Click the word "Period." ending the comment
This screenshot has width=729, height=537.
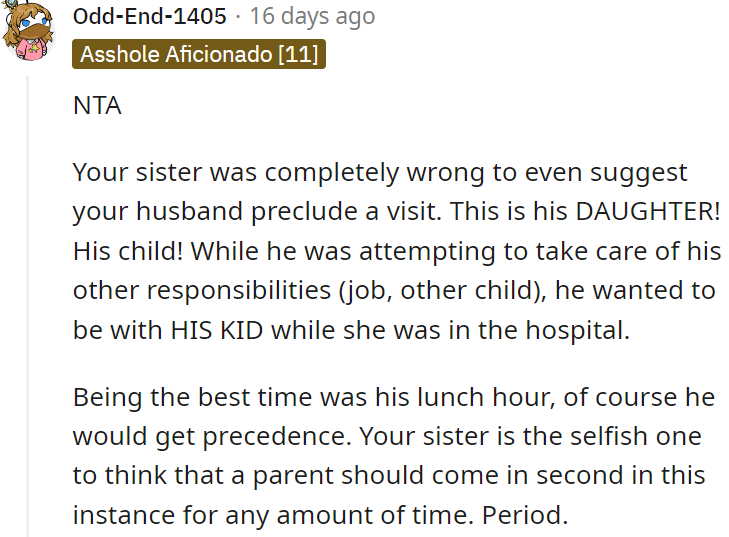[524, 516]
